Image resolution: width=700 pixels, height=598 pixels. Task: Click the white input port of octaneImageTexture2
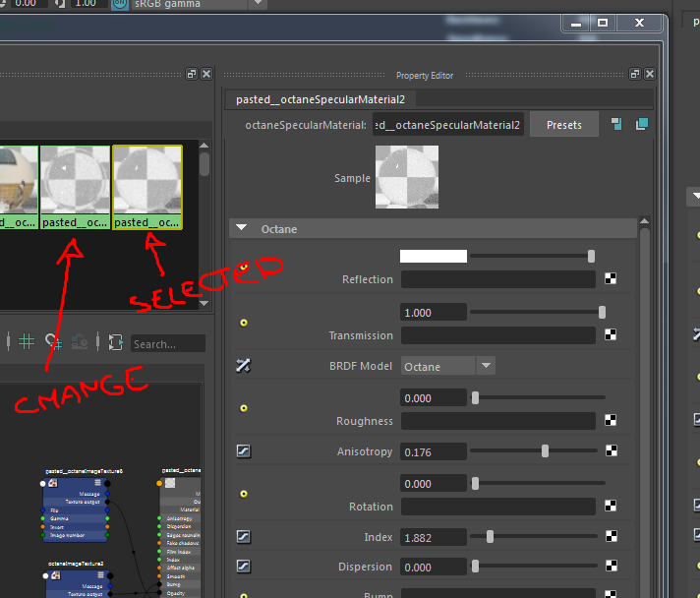[45, 575]
